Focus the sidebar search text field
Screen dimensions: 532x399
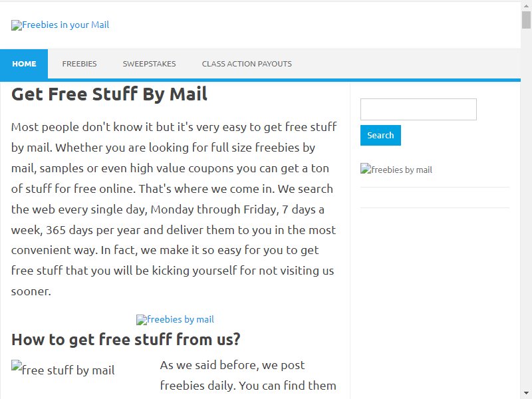pos(418,109)
